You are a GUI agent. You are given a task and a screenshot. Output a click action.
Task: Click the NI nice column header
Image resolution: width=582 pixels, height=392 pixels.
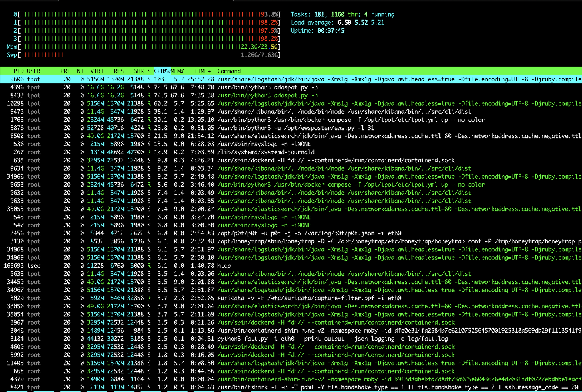80,71
